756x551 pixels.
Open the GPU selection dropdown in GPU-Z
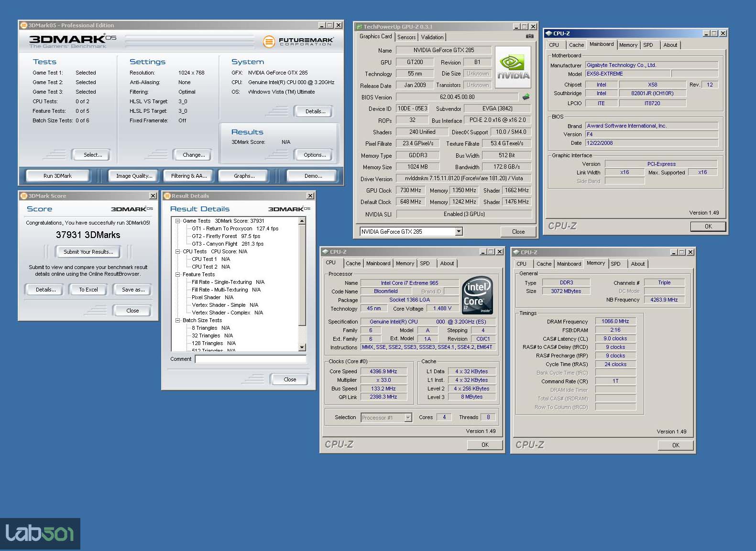tap(459, 232)
